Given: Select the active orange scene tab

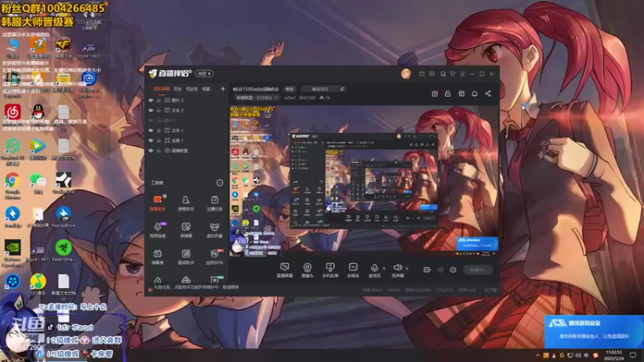Looking at the screenshot, I should click(162, 88).
